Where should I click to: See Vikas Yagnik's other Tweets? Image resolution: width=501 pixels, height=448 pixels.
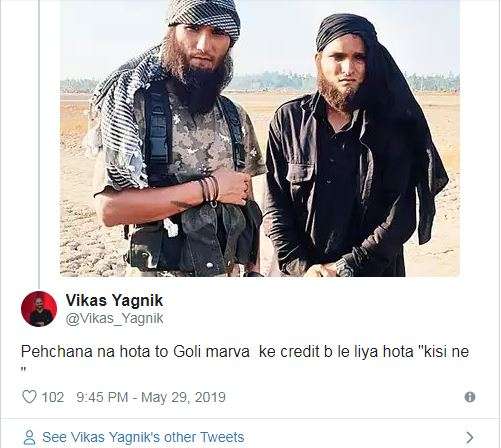[x=143, y=437]
